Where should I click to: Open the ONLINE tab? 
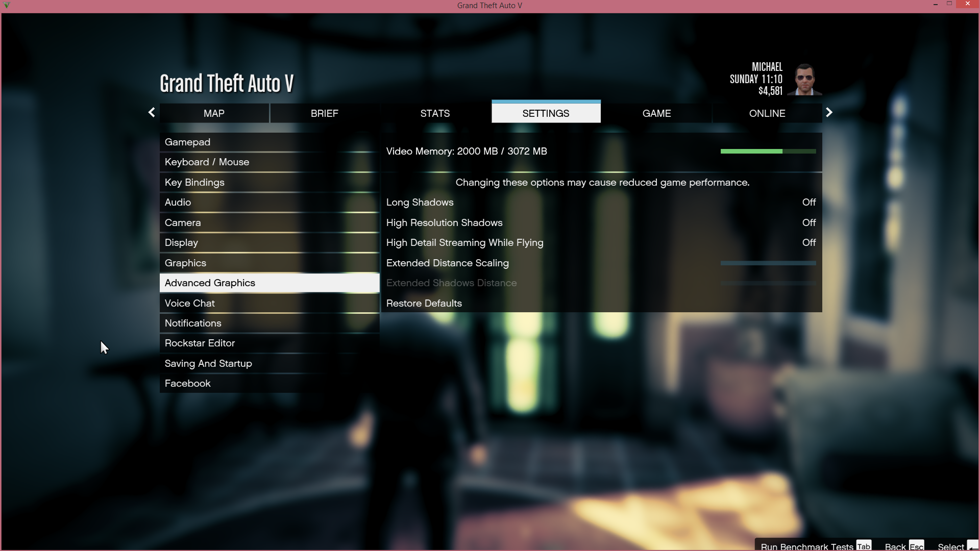[x=767, y=113]
